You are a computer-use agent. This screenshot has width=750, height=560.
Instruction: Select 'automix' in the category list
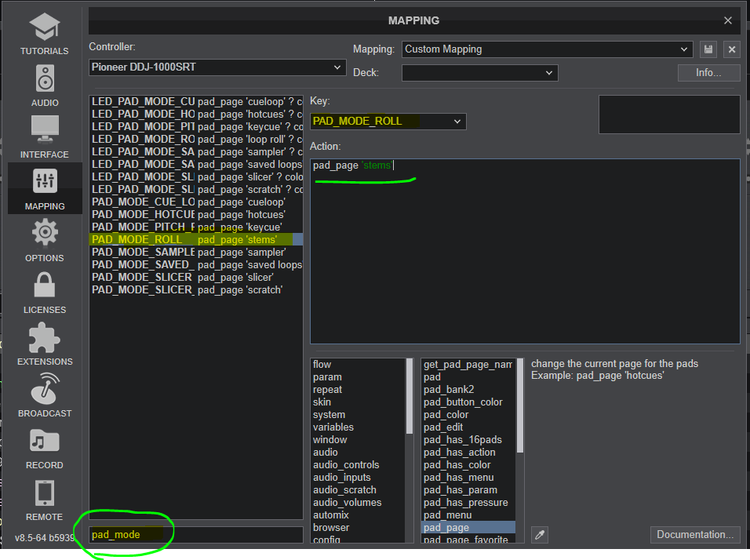pyautogui.click(x=358, y=515)
